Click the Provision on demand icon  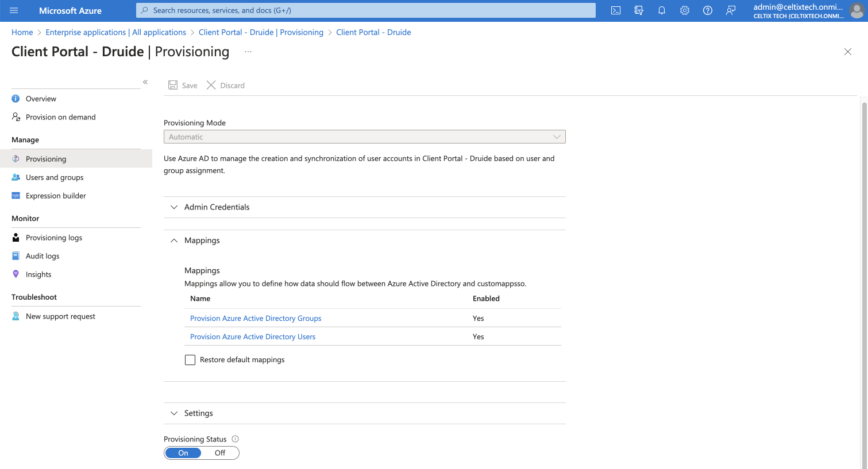click(x=16, y=117)
